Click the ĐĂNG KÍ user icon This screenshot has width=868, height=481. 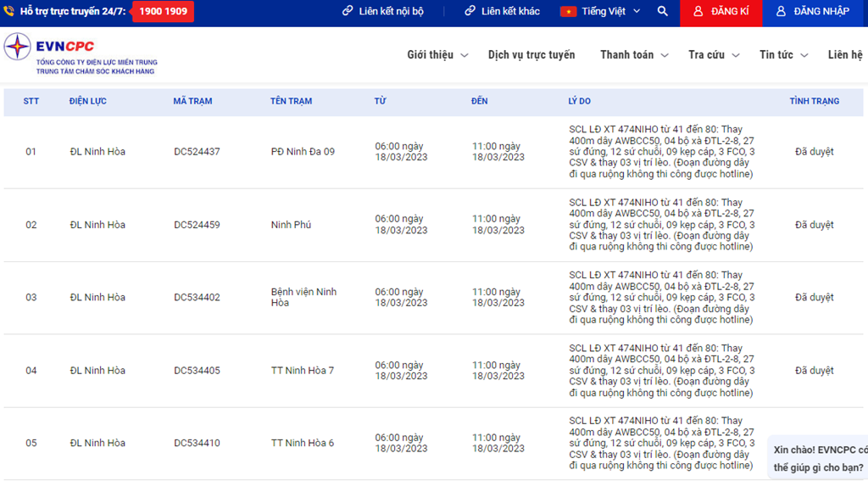click(698, 12)
